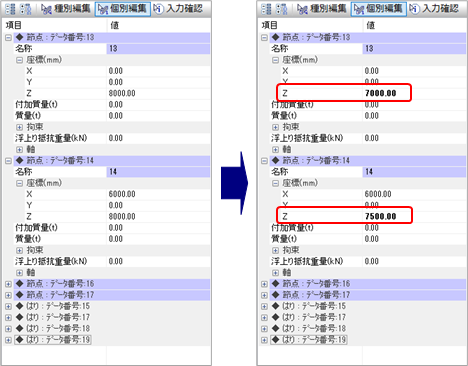
Task: Collapse 座標(mm) under node 13 in right panel
Action: (x=275, y=60)
